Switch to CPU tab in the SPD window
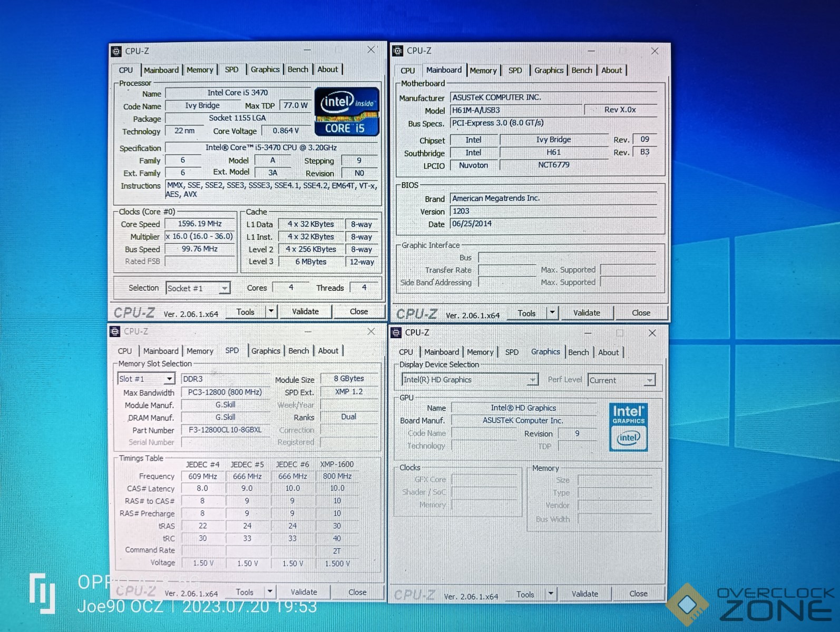Viewport: 840px width, 632px height. (x=125, y=351)
